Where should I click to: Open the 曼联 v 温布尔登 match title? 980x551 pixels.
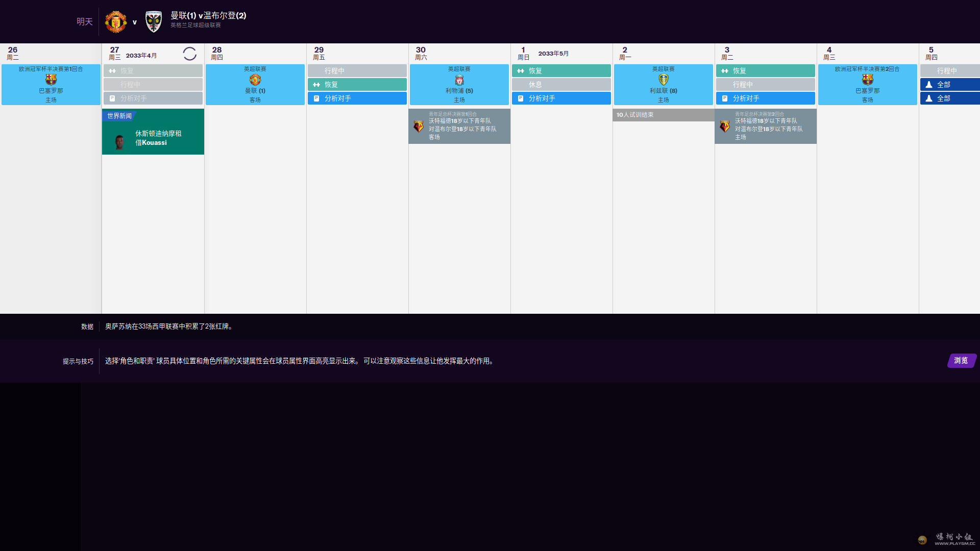click(208, 16)
